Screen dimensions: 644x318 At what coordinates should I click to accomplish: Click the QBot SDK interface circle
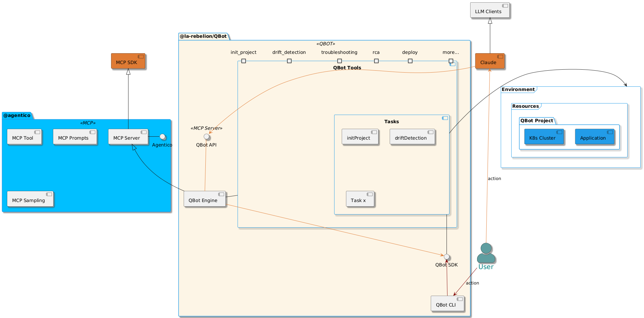[x=447, y=257]
